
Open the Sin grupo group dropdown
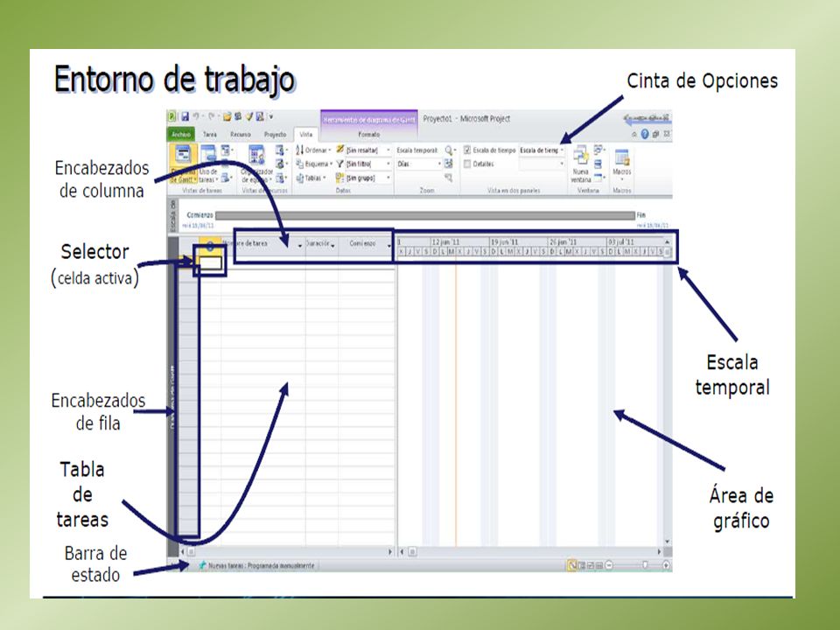[388, 178]
